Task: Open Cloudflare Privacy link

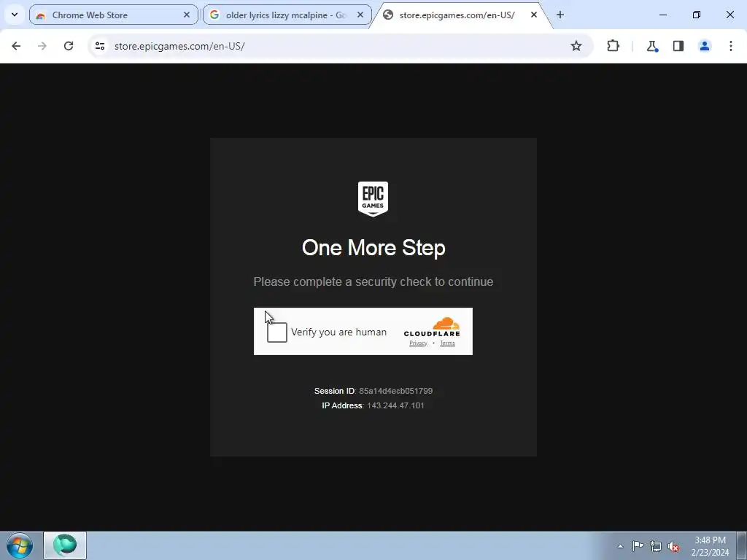Action: coord(418,343)
